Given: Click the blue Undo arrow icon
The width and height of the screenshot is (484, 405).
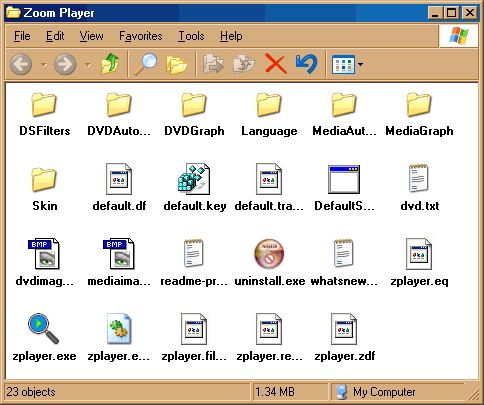Looking at the screenshot, I should (306, 64).
